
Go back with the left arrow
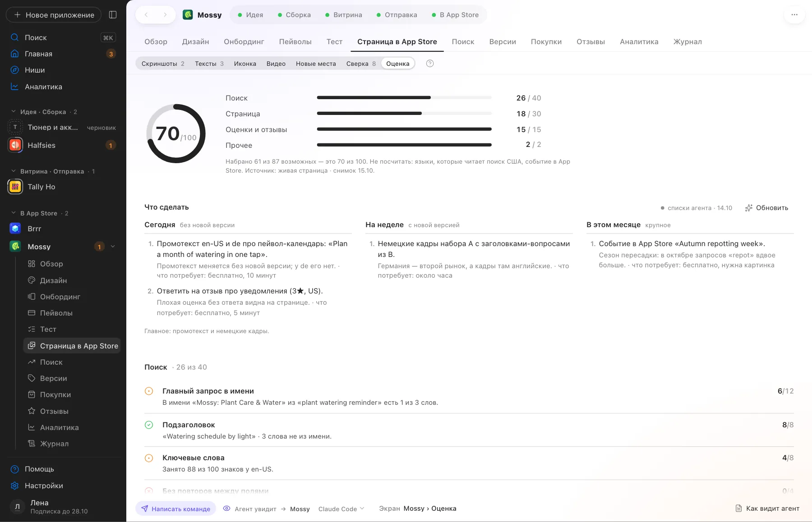tap(146, 15)
